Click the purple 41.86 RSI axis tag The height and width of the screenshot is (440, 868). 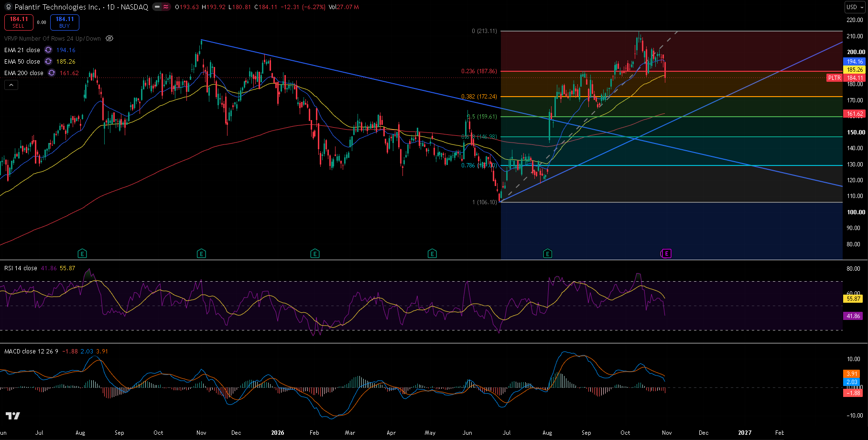pyautogui.click(x=854, y=316)
